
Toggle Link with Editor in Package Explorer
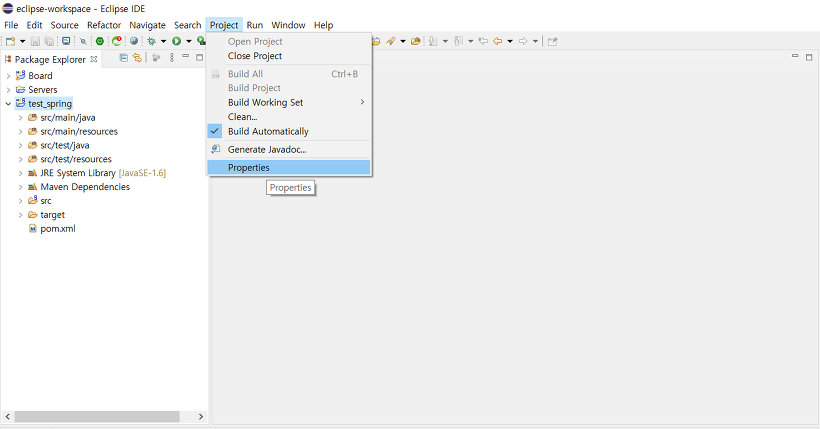click(137, 58)
